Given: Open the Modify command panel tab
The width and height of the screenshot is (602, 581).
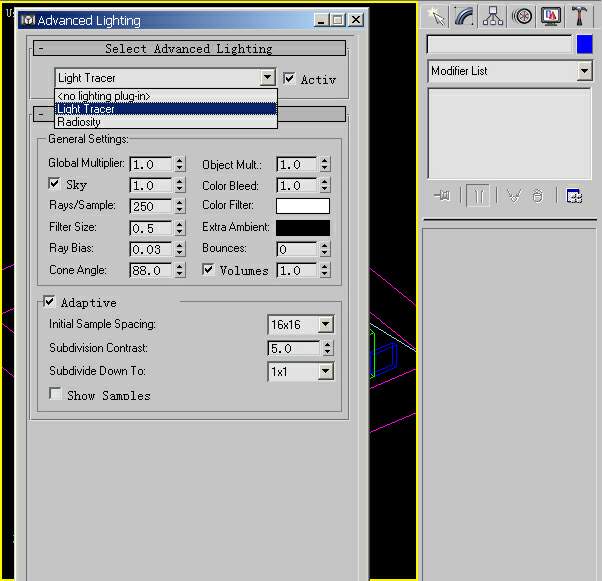Looking at the screenshot, I should 464,17.
